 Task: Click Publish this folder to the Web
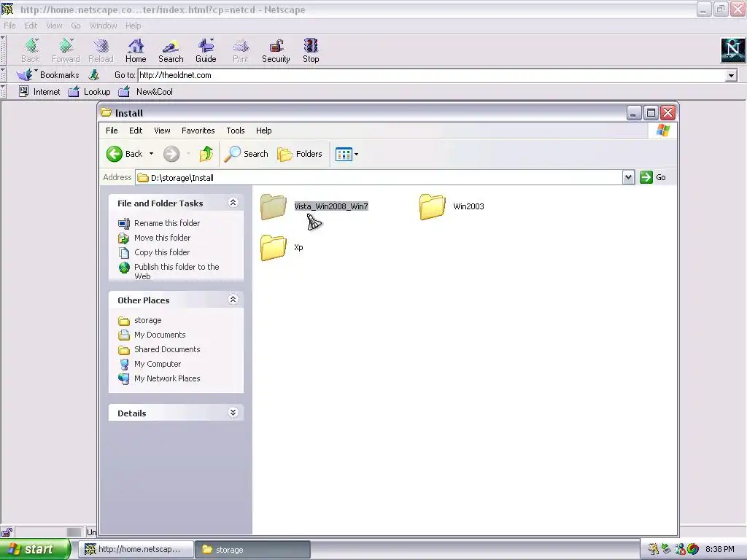pyautogui.click(x=177, y=271)
